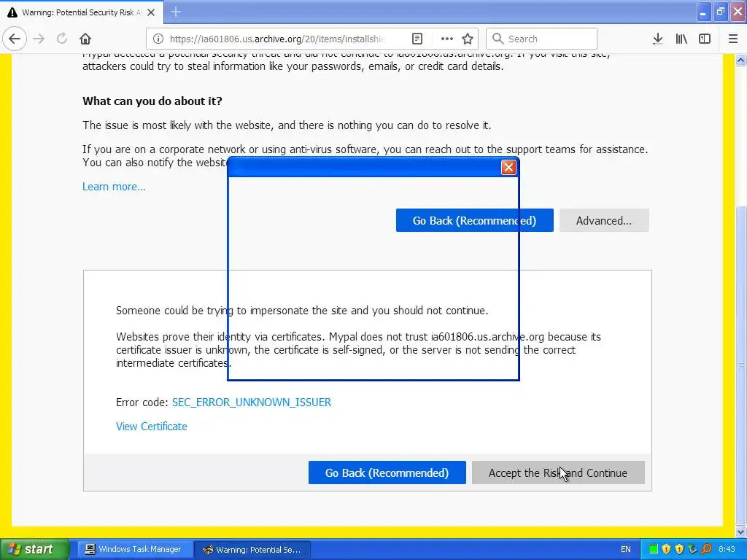Open the page actions three-dot menu
The height and width of the screenshot is (560, 747).
point(447,39)
